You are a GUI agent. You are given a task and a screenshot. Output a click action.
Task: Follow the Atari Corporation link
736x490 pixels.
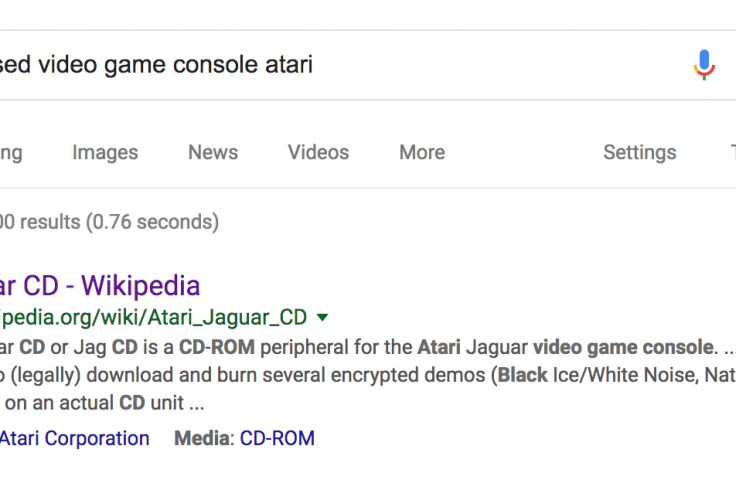click(75, 438)
